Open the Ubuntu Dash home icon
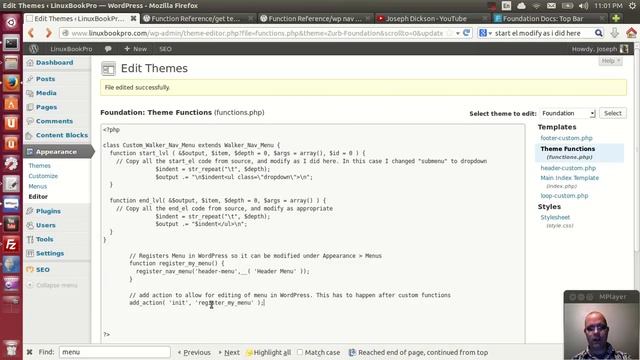 11,22
